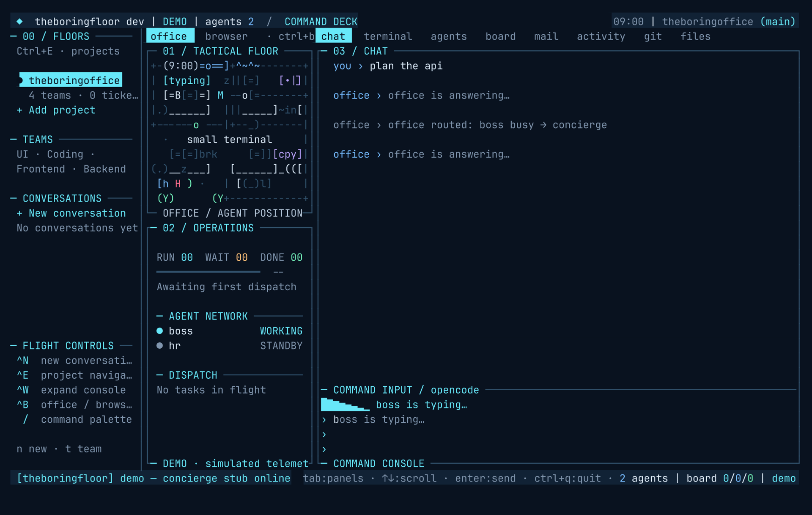
Task: Start a New conversation
Action: click(x=71, y=213)
